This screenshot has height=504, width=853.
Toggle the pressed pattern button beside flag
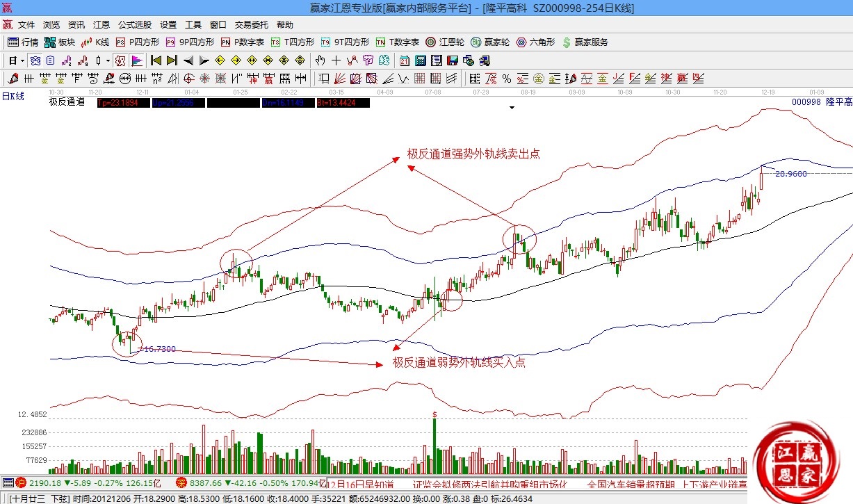click(121, 60)
